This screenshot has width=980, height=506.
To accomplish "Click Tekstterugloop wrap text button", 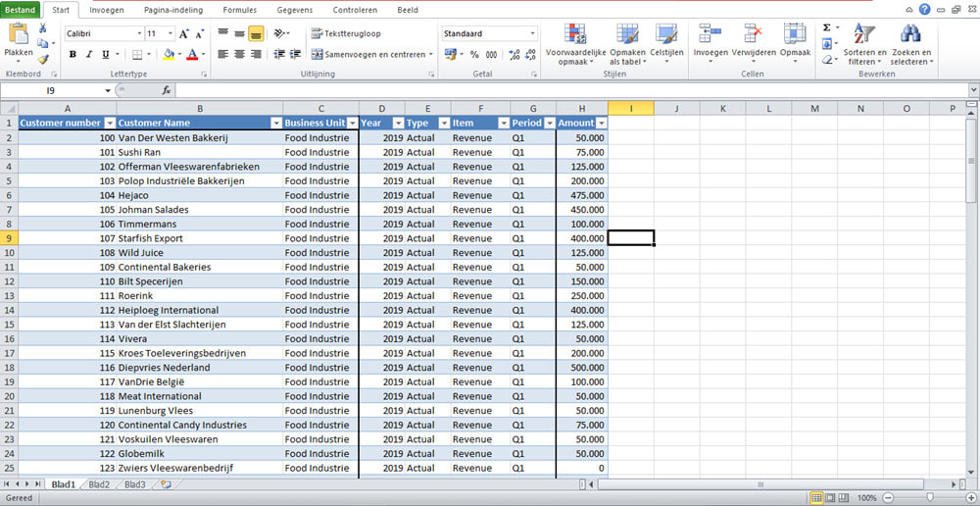I will click(346, 33).
